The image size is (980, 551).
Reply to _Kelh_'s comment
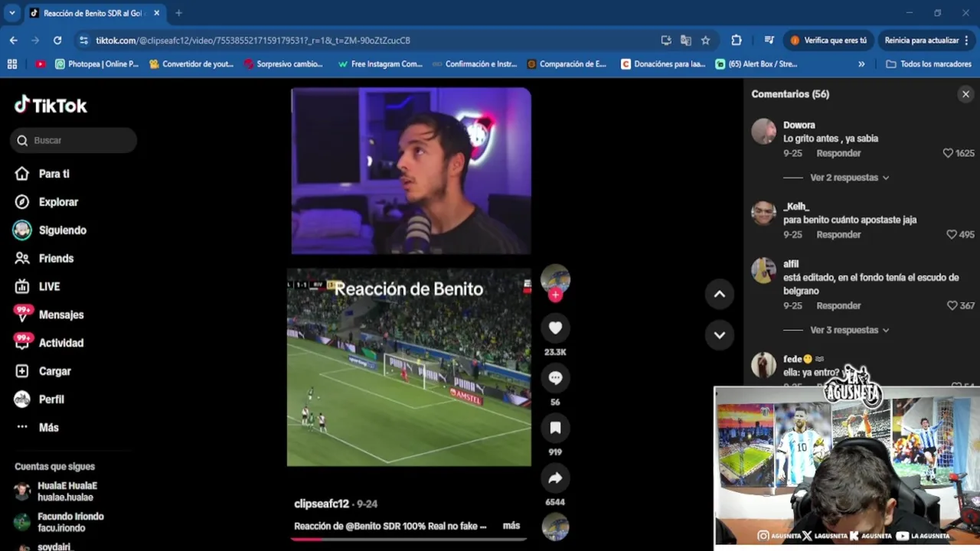[838, 234]
